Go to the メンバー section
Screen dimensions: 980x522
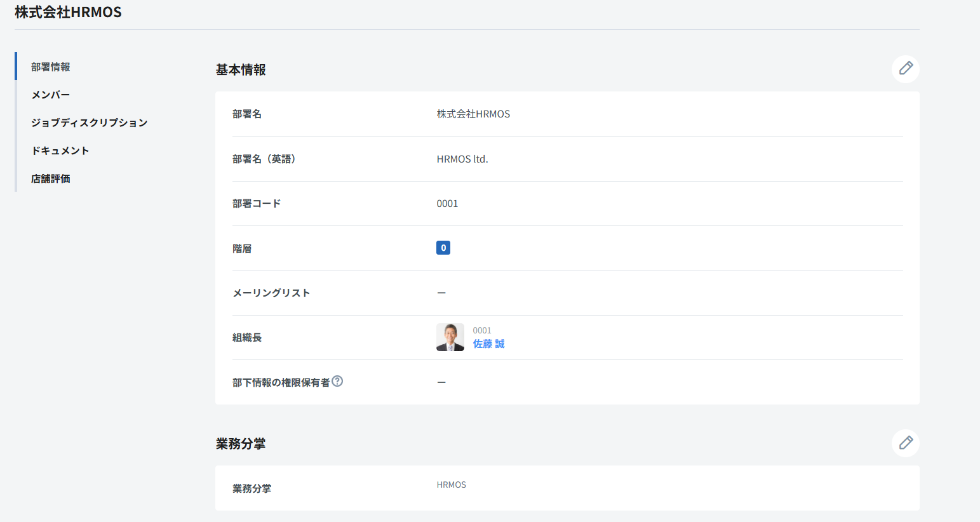pyautogui.click(x=51, y=95)
